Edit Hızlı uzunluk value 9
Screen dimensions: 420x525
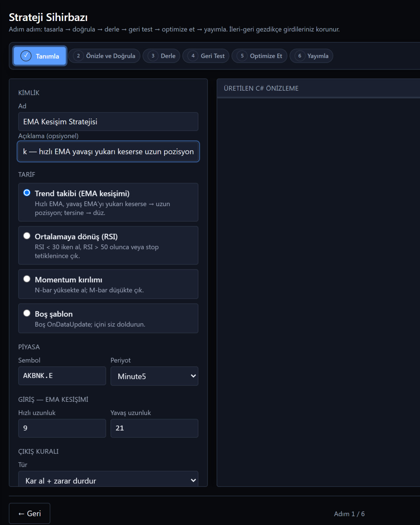point(62,428)
